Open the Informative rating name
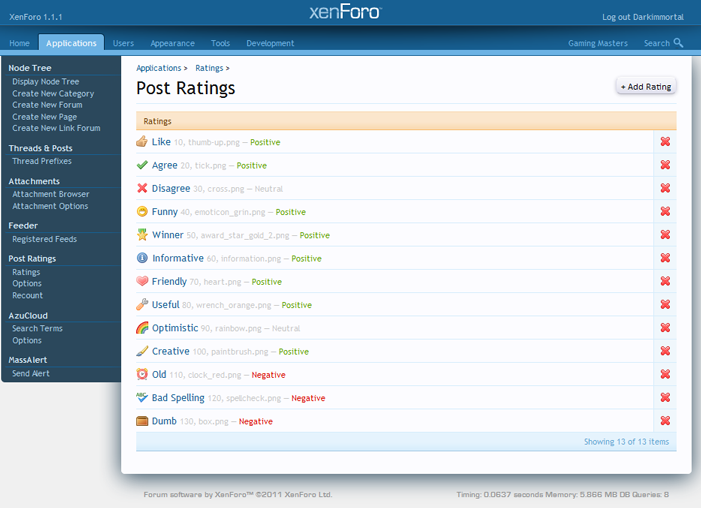Viewport: 701px width, 508px height. [178, 258]
